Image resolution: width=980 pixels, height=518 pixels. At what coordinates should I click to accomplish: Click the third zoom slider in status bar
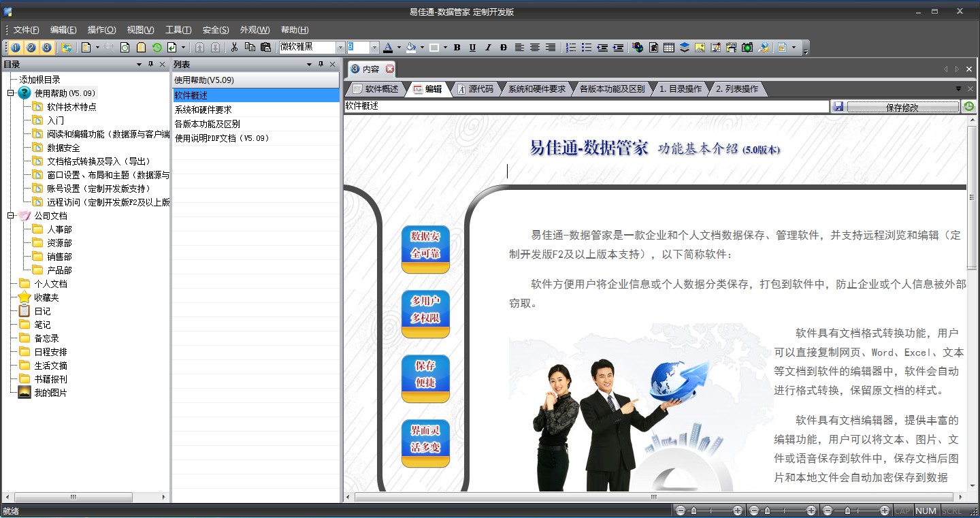[x=855, y=511]
